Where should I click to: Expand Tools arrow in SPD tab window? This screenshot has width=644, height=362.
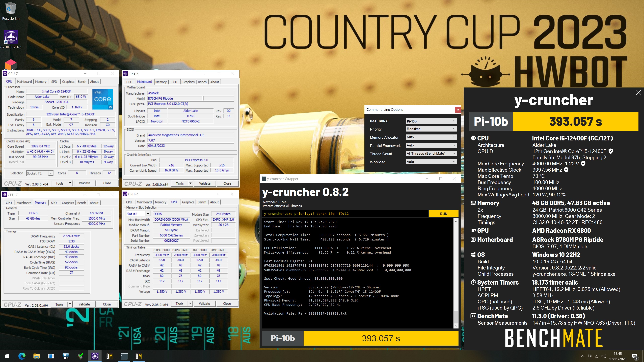coord(190,304)
